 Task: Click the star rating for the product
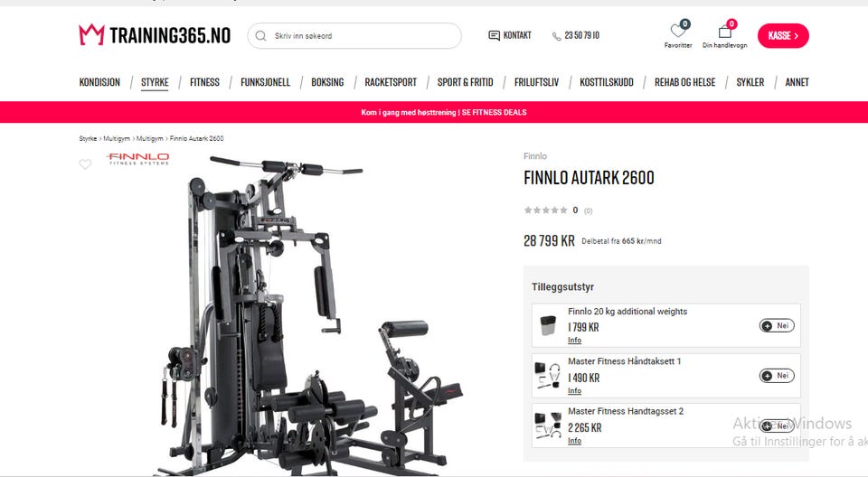(546, 210)
